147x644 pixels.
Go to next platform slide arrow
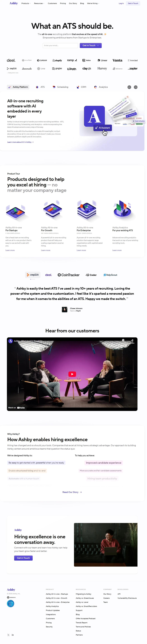136,87
